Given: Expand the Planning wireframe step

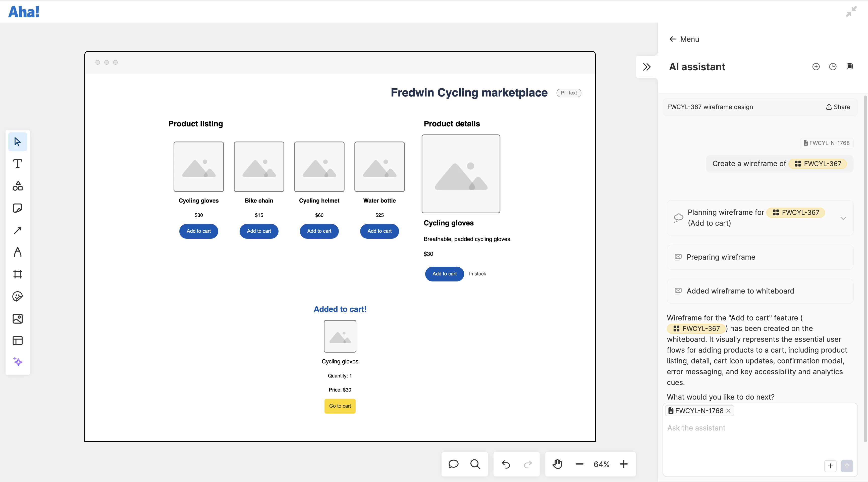Looking at the screenshot, I should pyautogui.click(x=843, y=218).
